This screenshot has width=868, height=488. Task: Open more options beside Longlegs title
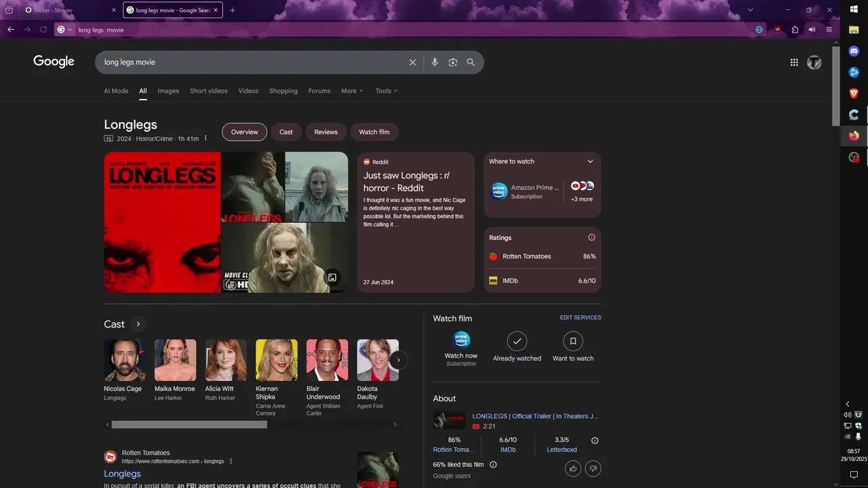(205, 139)
